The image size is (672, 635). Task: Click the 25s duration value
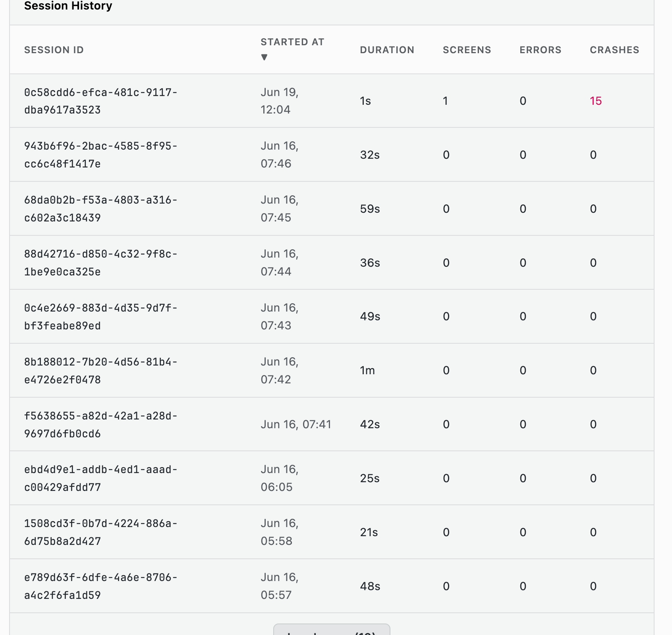pyautogui.click(x=370, y=478)
